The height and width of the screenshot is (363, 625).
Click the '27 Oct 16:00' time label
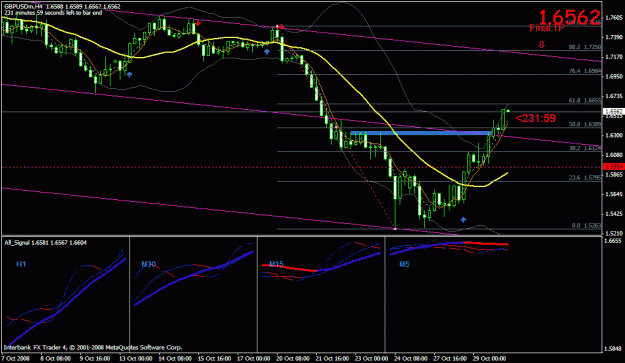[x=450, y=358]
